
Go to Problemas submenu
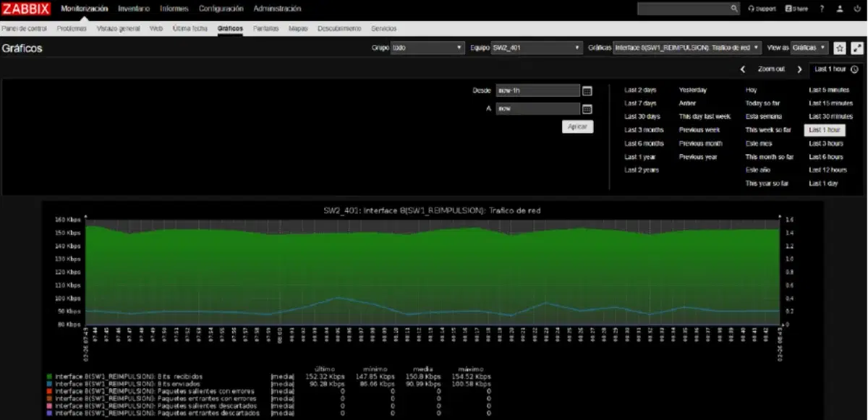[72, 28]
